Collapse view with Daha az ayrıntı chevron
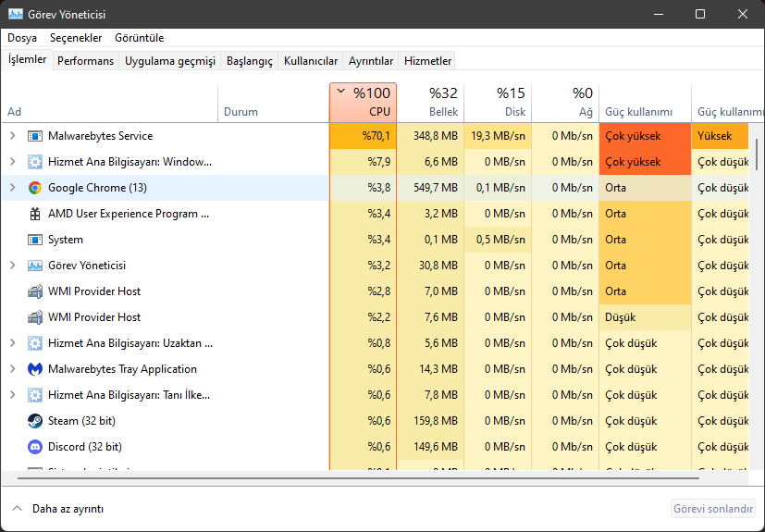This screenshot has width=765, height=532. pyautogui.click(x=17, y=509)
